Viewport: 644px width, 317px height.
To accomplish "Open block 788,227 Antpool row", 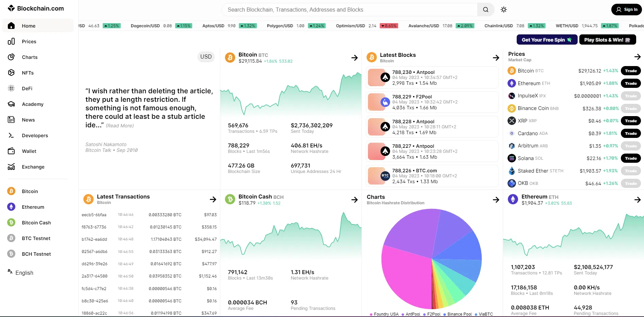I will click(432, 151).
